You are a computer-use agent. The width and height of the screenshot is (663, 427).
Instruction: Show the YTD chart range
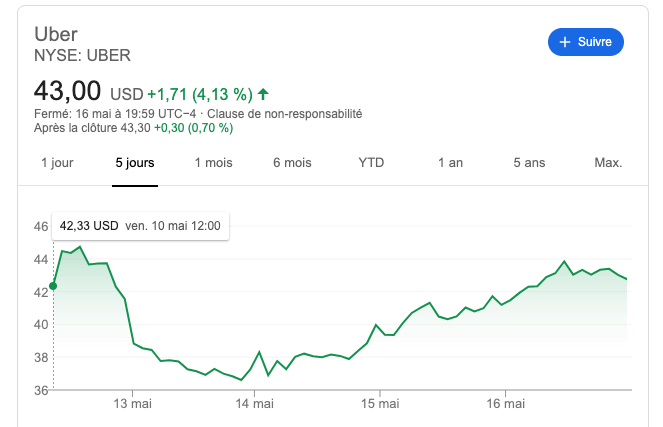(371, 163)
